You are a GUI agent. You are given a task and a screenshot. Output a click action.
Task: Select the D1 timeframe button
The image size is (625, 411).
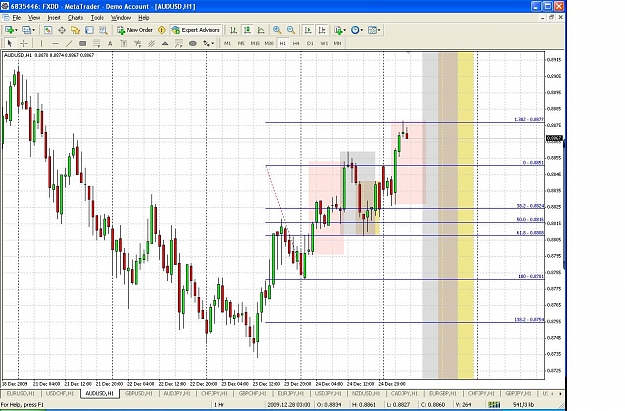tap(310, 43)
